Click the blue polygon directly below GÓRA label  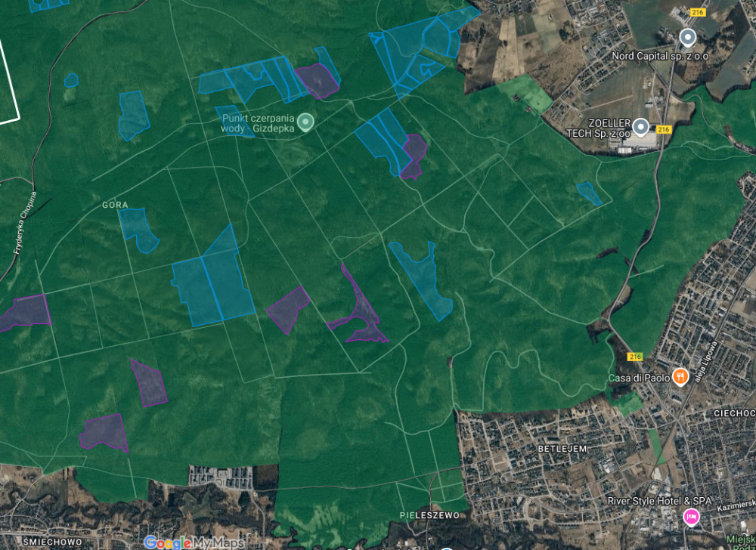pos(138,229)
